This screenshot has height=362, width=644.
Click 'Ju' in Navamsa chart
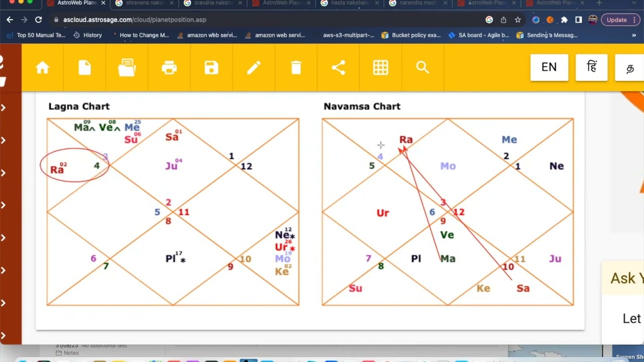click(x=555, y=258)
